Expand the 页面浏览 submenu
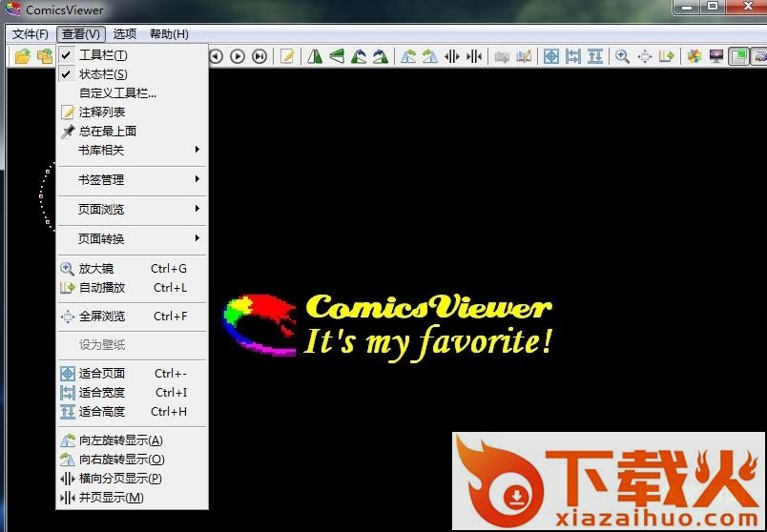Screen dimensions: 767x532 pos(132,210)
